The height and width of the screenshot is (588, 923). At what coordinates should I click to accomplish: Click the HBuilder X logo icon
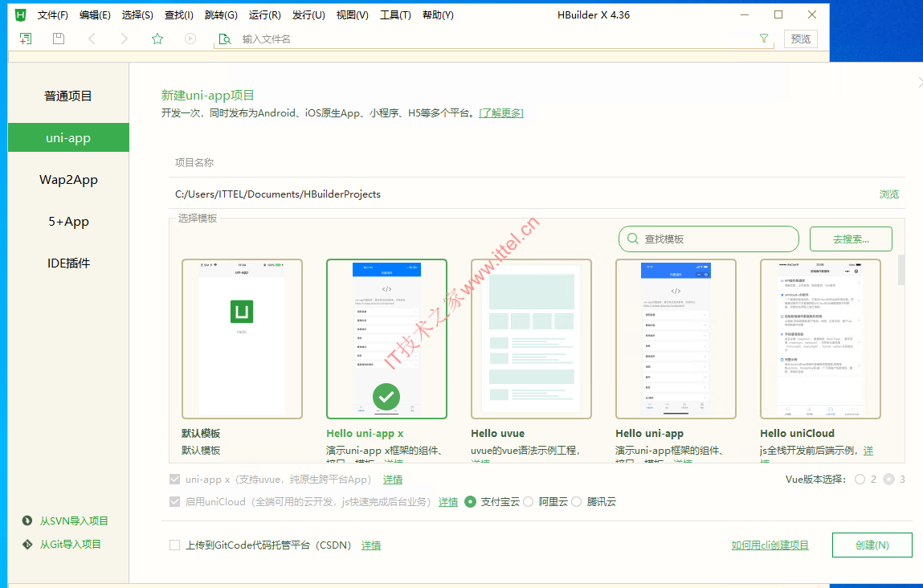pyautogui.click(x=21, y=14)
